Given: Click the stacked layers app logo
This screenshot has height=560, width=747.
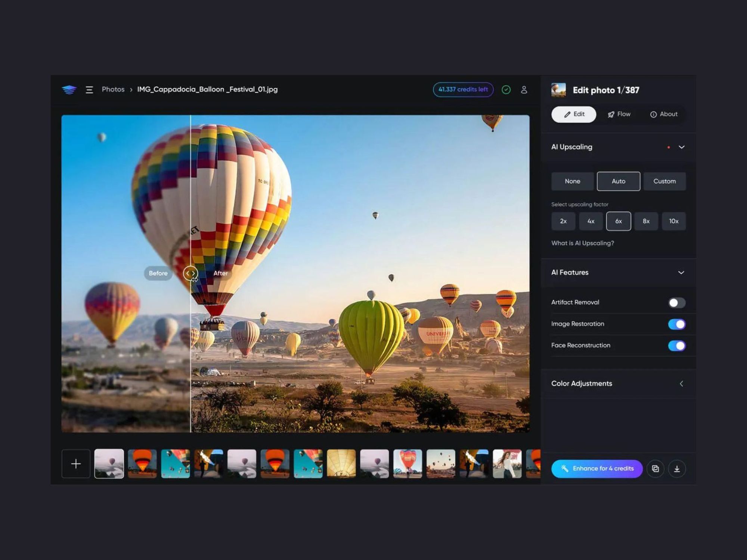Looking at the screenshot, I should [x=69, y=90].
